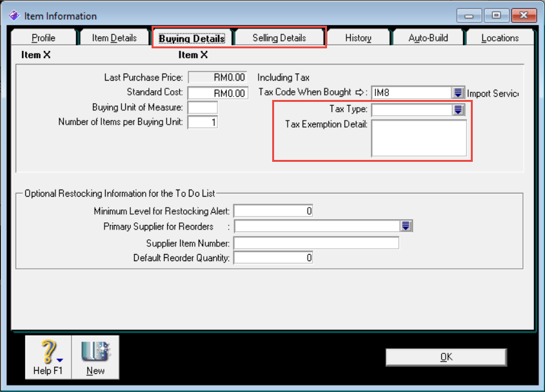Image resolution: width=545 pixels, height=392 pixels.
Task: Click in the Standard Cost field
Action: (218, 93)
